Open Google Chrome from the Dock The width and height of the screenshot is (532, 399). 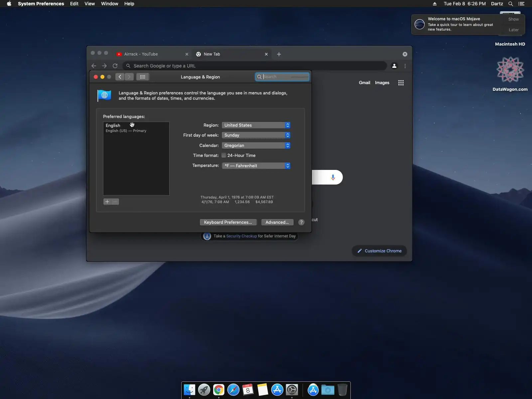tap(219, 390)
